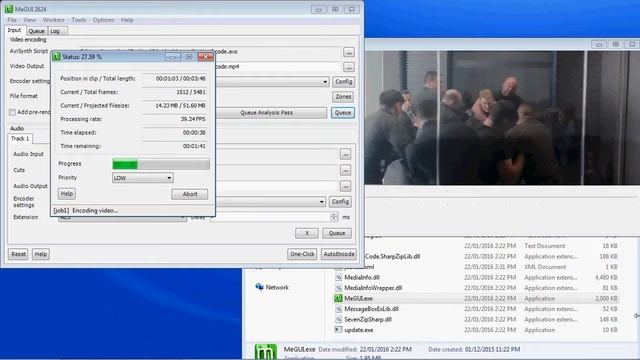Click the Queue Analysis Pass button
This screenshot has width=640, height=360.
pos(267,113)
